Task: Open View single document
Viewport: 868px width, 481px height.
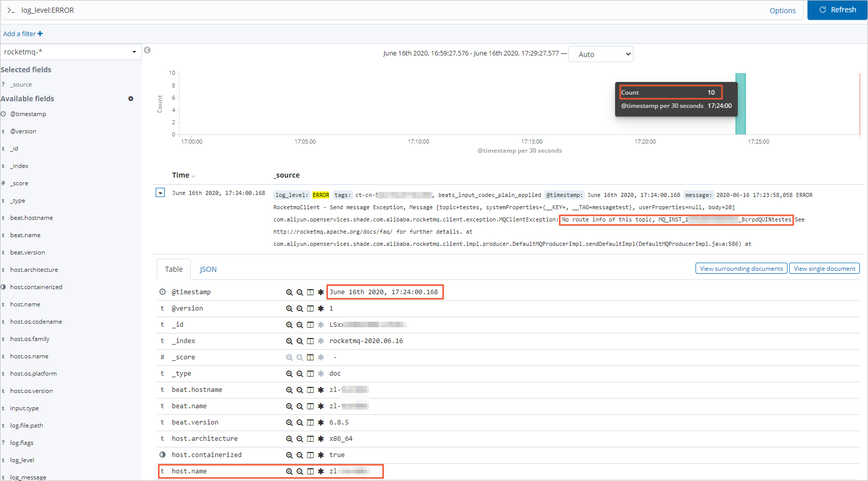Action: coord(824,269)
